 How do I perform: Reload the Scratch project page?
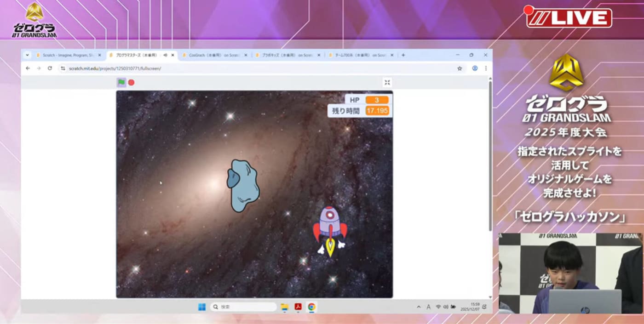coord(50,68)
